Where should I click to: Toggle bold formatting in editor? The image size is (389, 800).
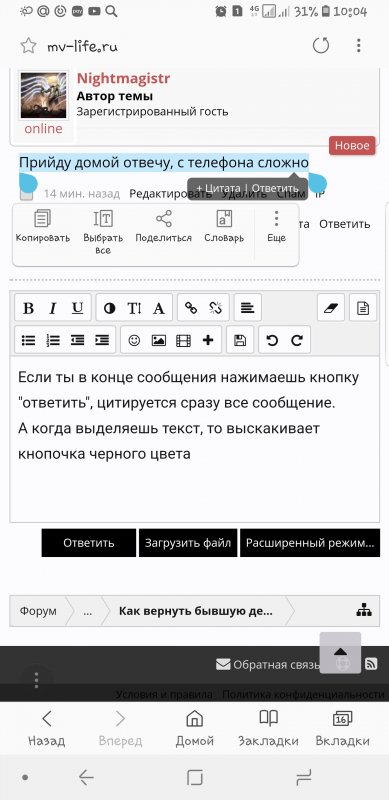tap(29, 308)
